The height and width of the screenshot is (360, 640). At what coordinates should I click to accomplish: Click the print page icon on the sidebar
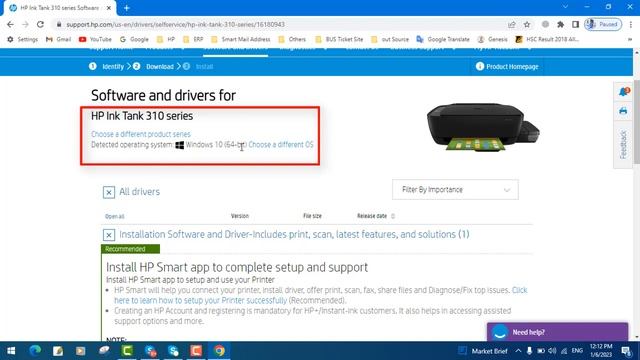(x=623, y=111)
